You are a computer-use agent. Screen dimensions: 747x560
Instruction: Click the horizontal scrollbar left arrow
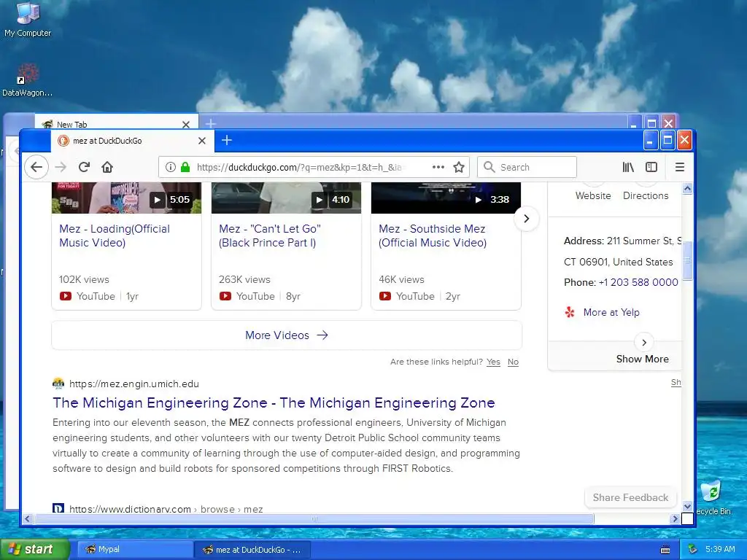click(x=27, y=518)
